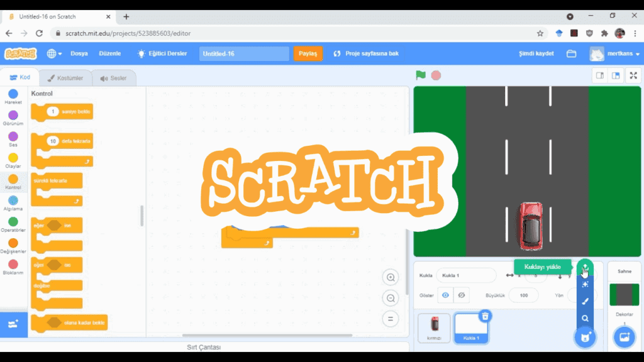
Task: Select the stage backdrop thumbnail
Action: pyautogui.click(x=625, y=295)
